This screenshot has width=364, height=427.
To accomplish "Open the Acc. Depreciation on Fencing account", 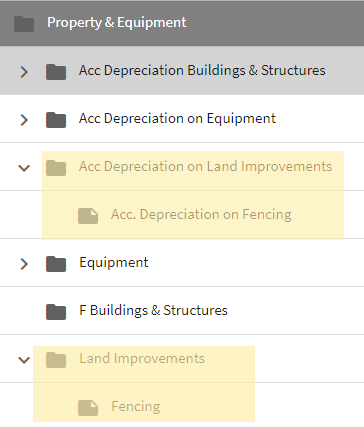I will pyautogui.click(x=201, y=215).
